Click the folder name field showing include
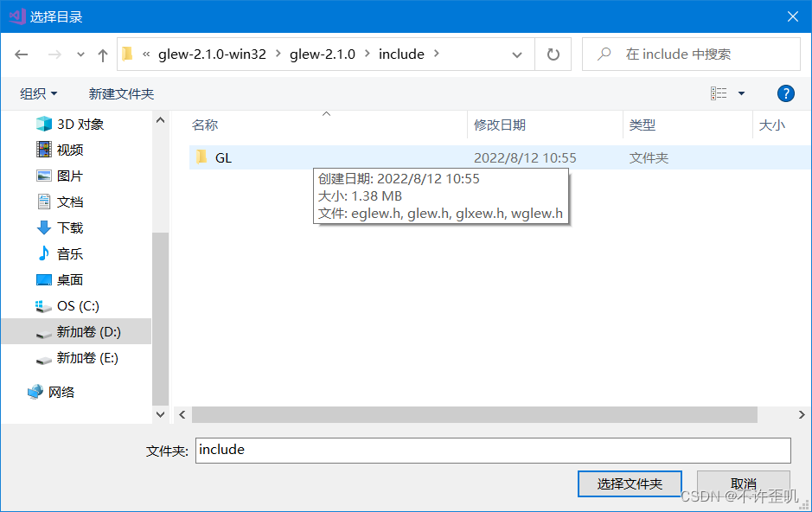This screenshot has width=812, height=512. pyautogui.click(x=493, y=451)
